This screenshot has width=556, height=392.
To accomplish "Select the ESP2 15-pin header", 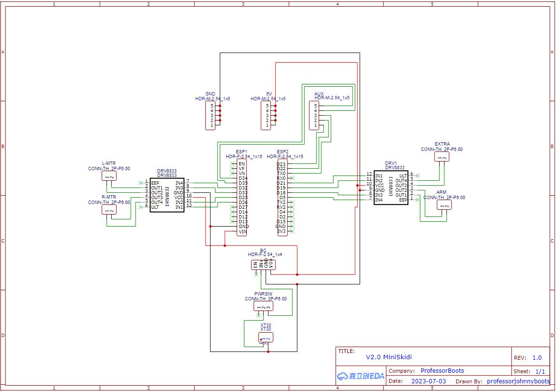I will point(281,198).
